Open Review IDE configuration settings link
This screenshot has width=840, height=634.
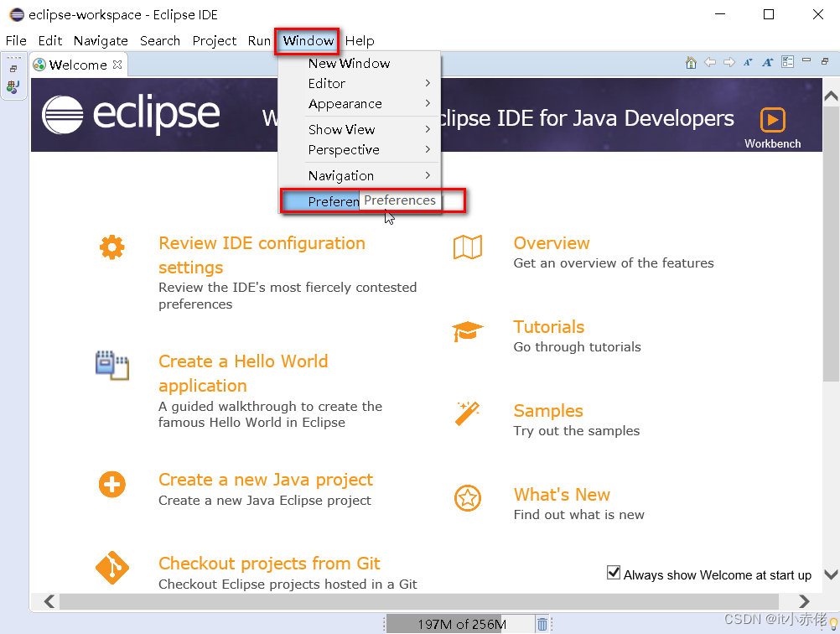(x=262, y=255)
